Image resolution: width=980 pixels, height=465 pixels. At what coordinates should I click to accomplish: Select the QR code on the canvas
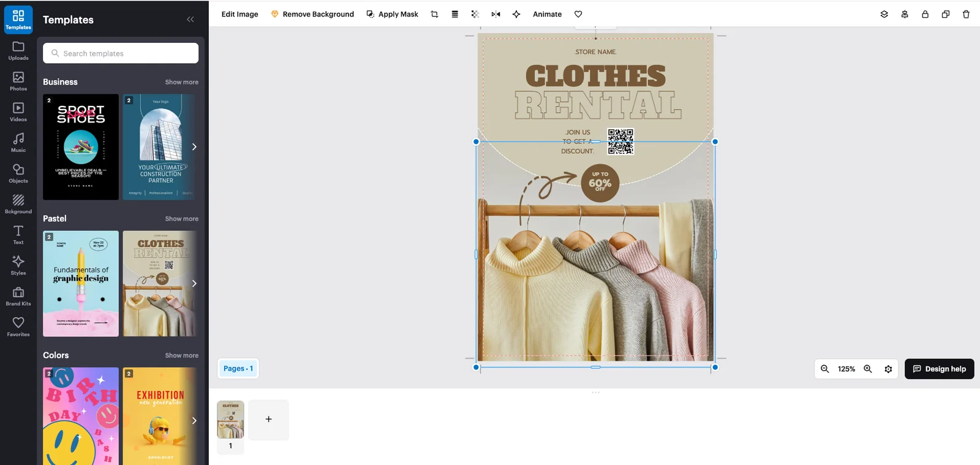point(620,142)
